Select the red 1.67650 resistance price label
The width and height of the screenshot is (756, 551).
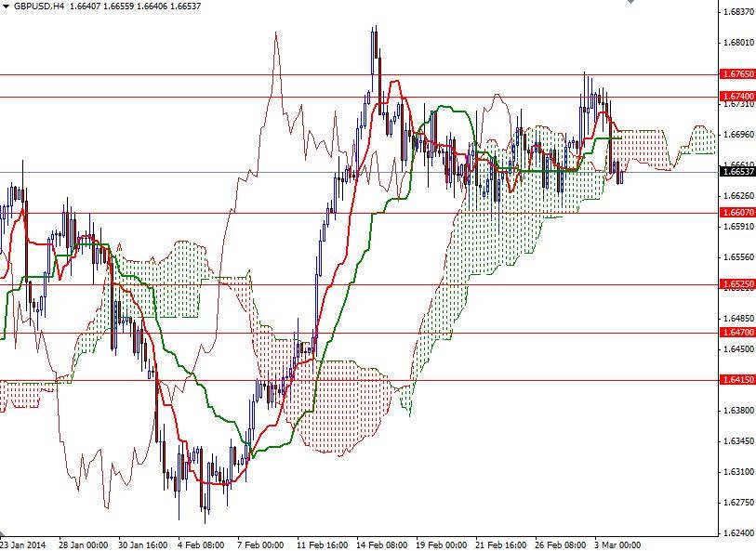(x=734, y=73)
